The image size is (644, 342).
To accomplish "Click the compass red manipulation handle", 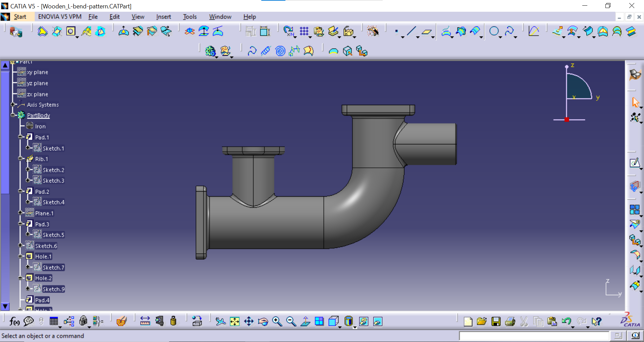I will pos(567,119).
